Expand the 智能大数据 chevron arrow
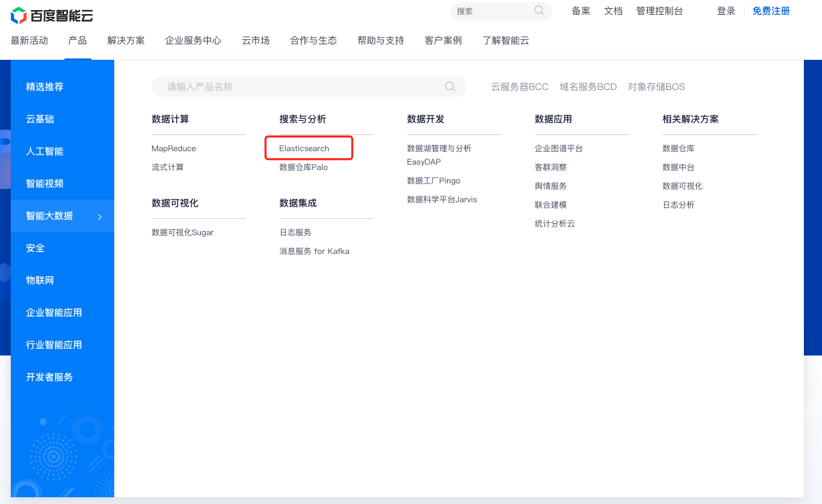This screenshot has width=822, height=504. click(100, 216)
